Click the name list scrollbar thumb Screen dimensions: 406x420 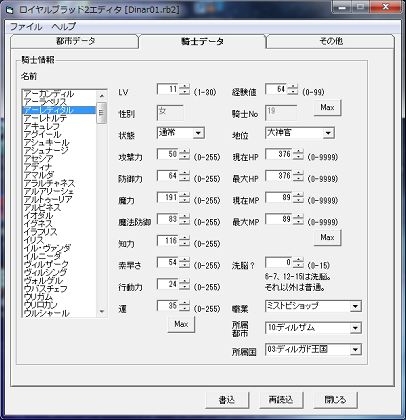102,113
